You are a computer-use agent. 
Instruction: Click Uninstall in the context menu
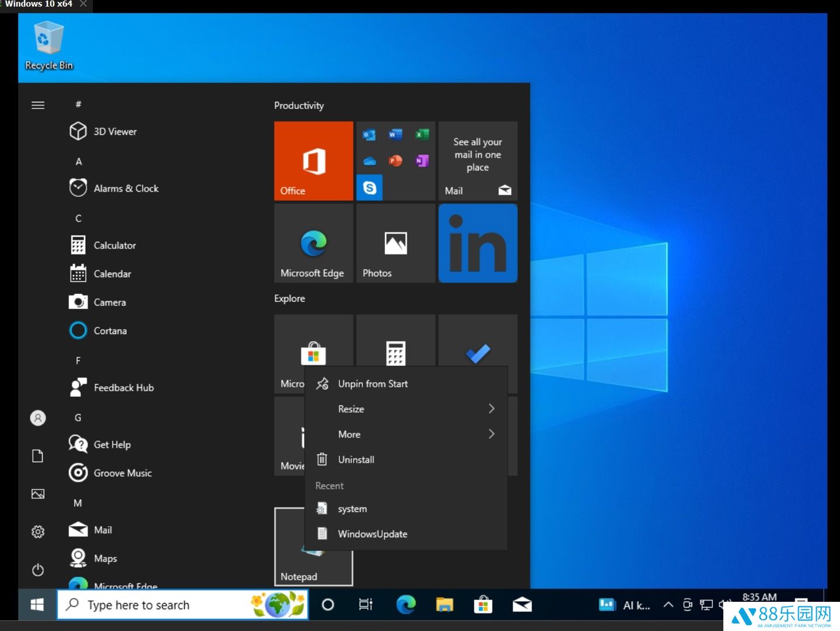click(x=356, y=459)
